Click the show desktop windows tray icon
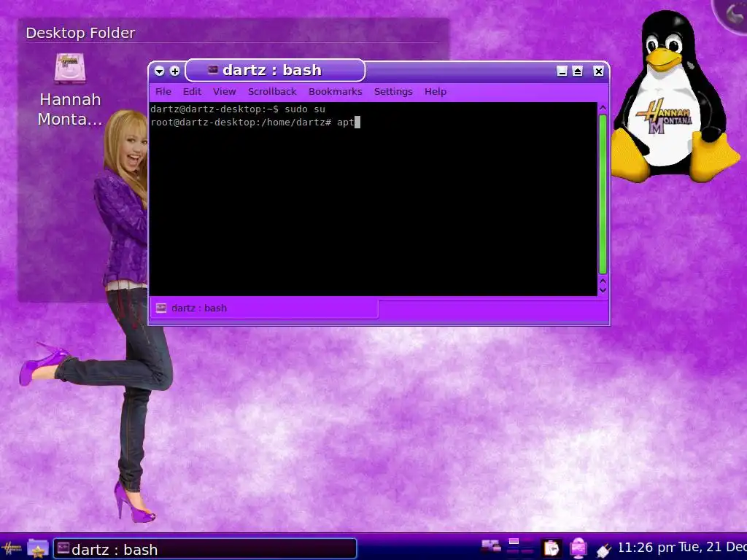The height and width of the screenshot is (560, 747). [x=491, y=547]
